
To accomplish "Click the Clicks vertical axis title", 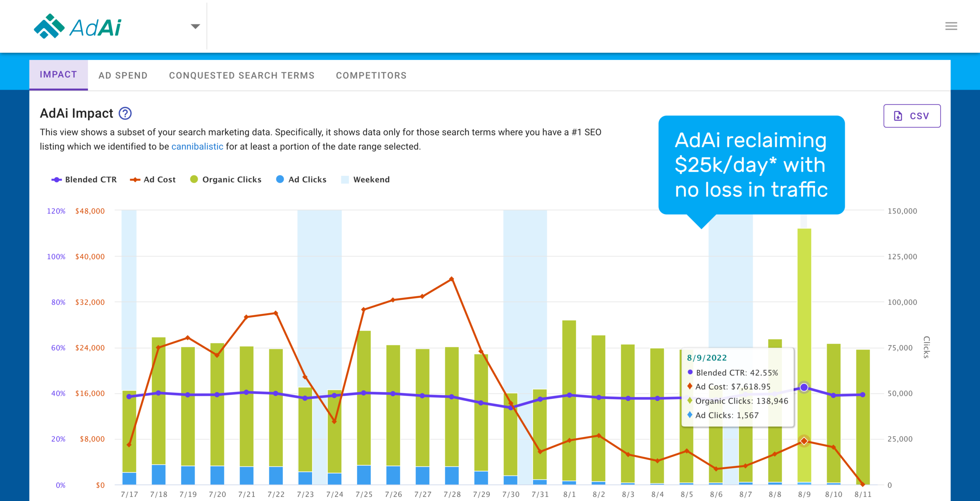I will [x=926, y=347].
